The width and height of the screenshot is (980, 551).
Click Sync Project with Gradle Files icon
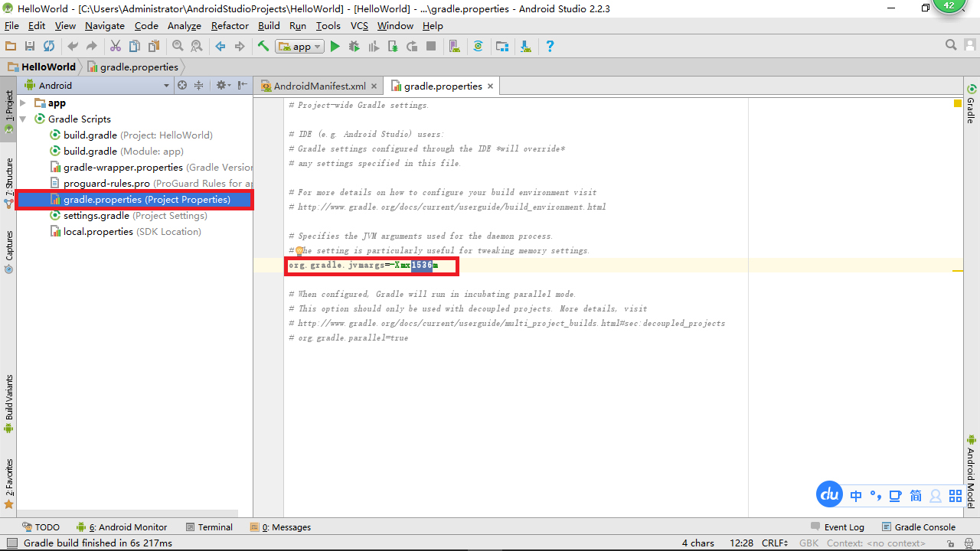coord(479,47)
